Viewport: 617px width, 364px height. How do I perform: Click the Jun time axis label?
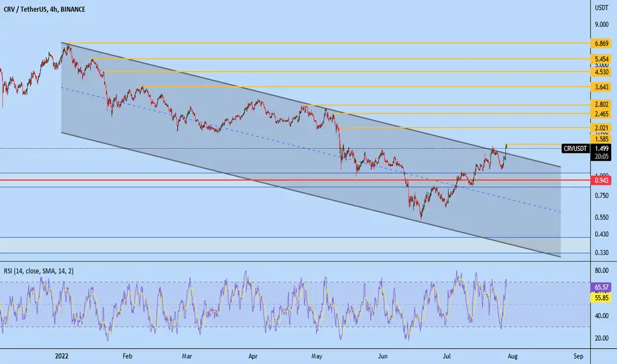pyautogui.click(x=383, y=356)
